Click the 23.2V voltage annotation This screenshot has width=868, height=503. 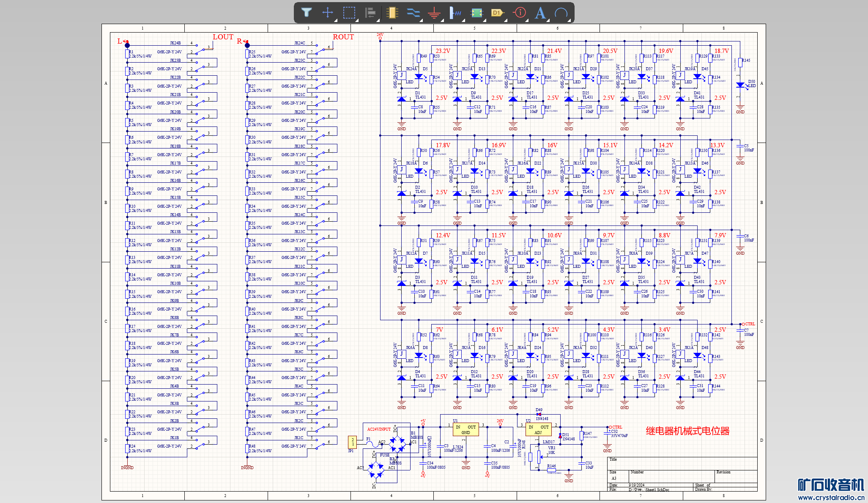click(443, 51)
